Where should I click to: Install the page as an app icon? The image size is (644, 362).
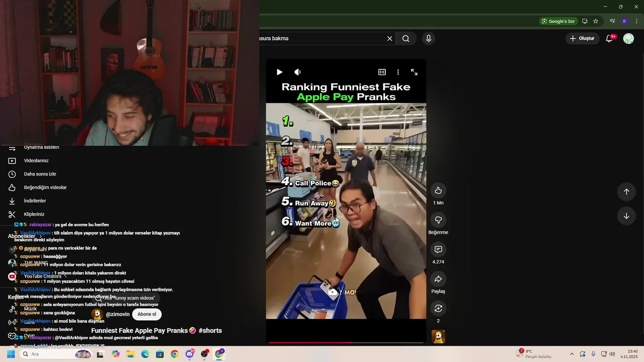pyautogui.click(x=585, y=21)
